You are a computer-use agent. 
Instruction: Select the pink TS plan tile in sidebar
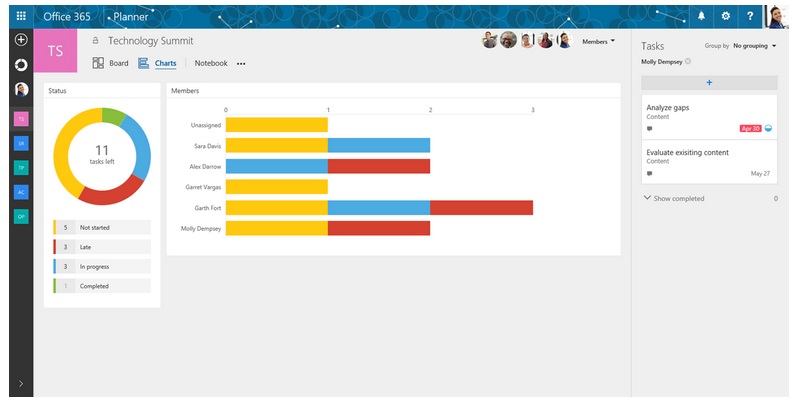click(x=21, y=119)
